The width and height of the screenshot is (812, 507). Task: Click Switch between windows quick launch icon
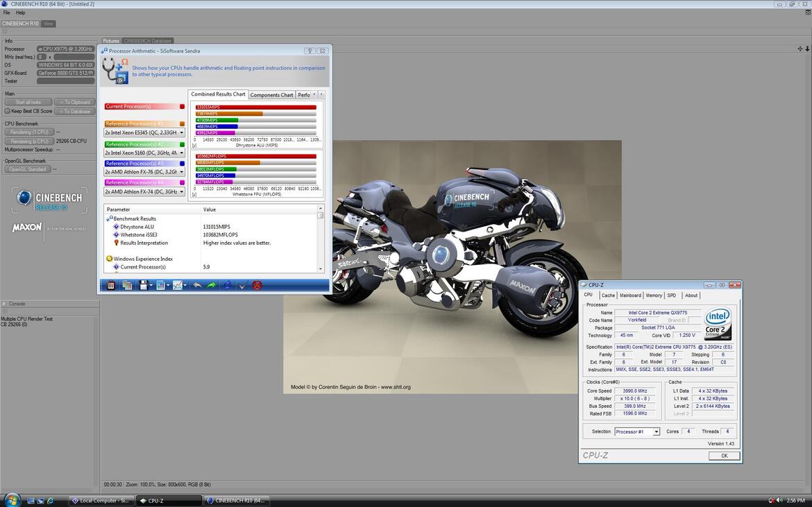(41, 500)
